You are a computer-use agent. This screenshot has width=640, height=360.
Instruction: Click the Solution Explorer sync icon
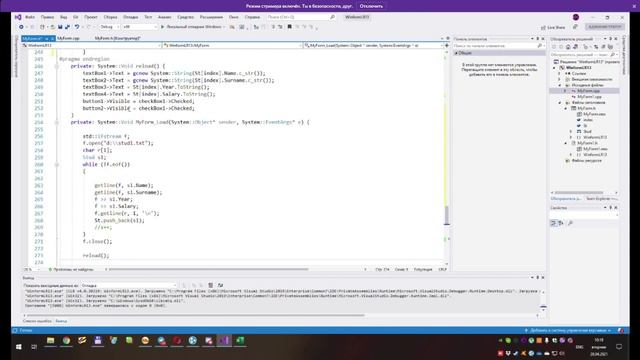(596, 47)
